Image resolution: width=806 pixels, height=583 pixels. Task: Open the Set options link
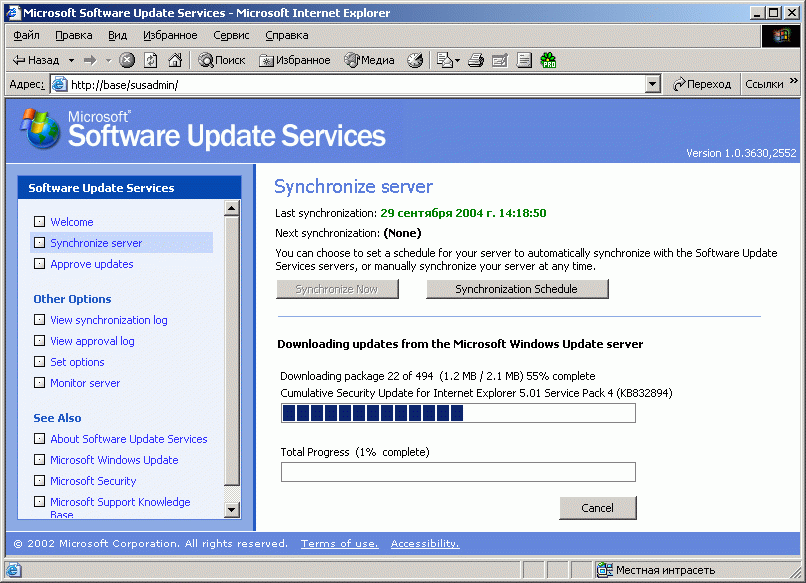pos(77,362)
